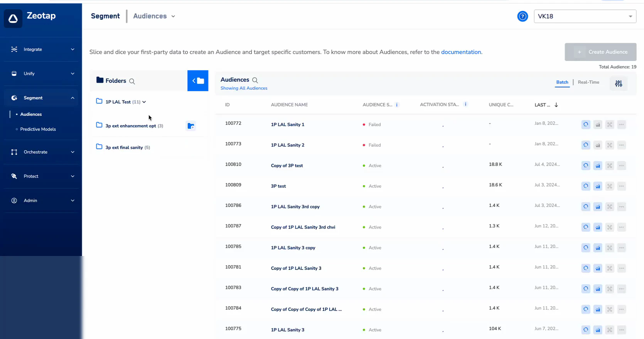Viewport: 644px width, 339px height.
Task: Click add-to-folder icon on 3p ext enhancement opt
Action: [x=191, y=126]
